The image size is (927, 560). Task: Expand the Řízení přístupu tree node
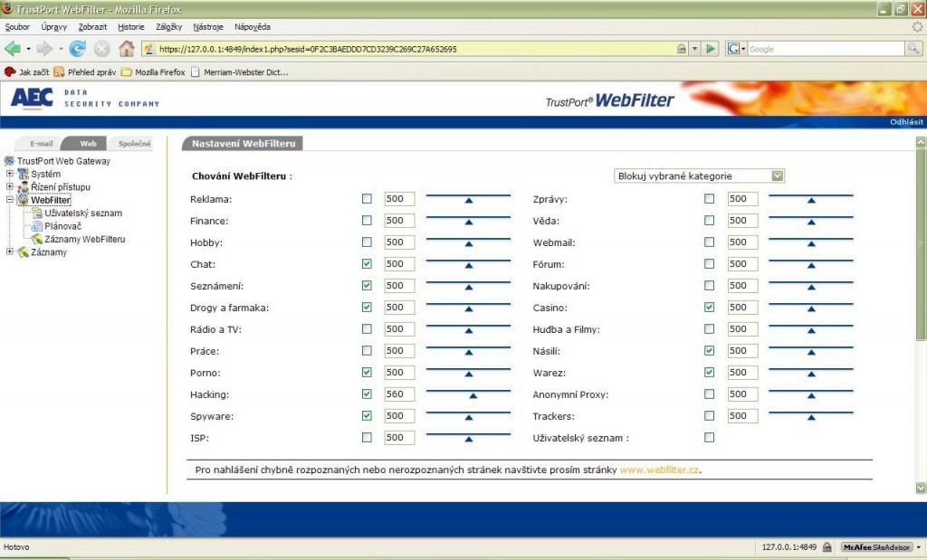(x=9, y=186)
